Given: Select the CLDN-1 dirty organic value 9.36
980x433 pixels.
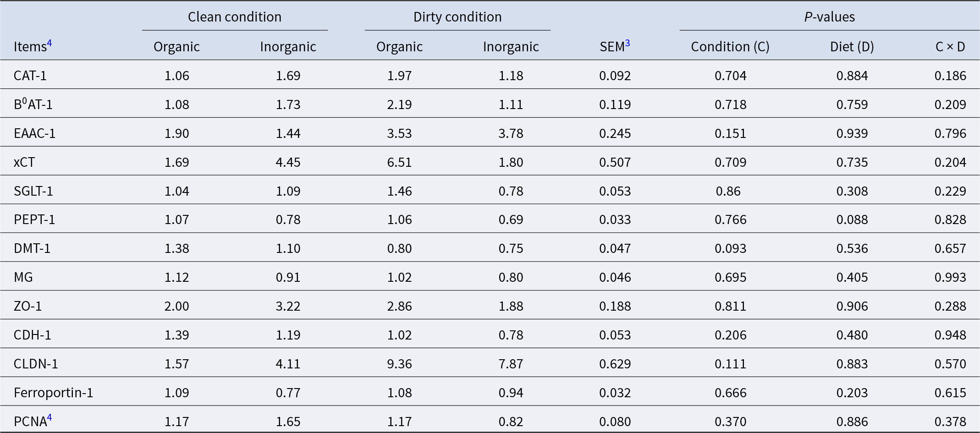Looking at the screenshot, I should [399, 364].
